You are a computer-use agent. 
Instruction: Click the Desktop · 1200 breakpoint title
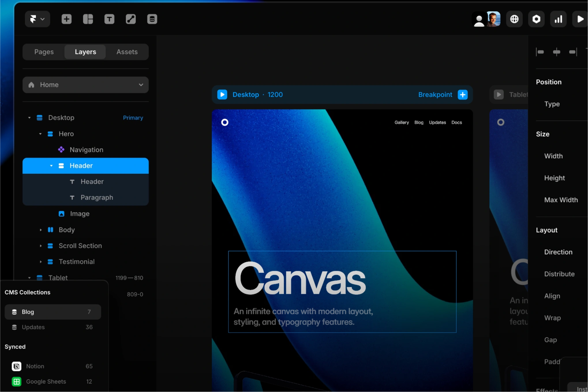point(258,95)
